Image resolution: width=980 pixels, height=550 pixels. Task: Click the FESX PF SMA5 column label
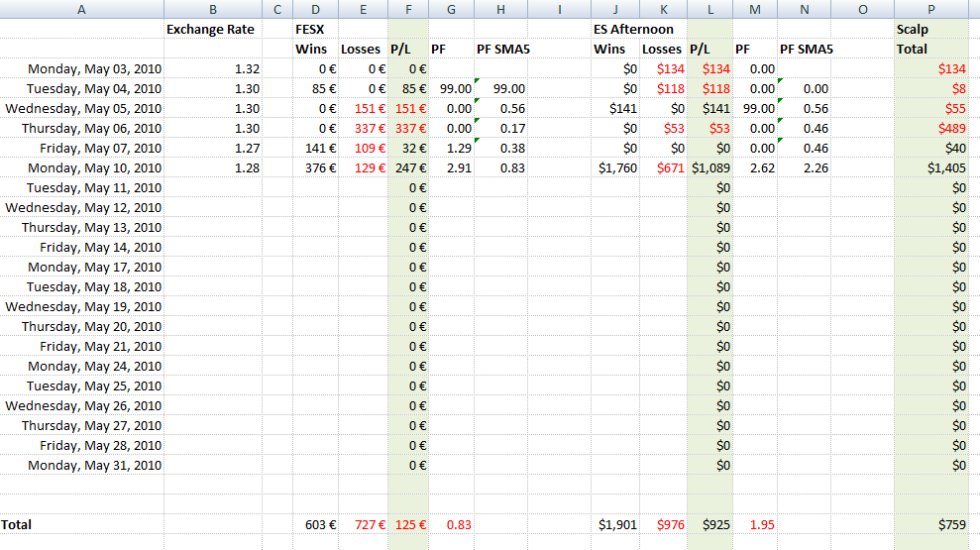click(503, 49)
